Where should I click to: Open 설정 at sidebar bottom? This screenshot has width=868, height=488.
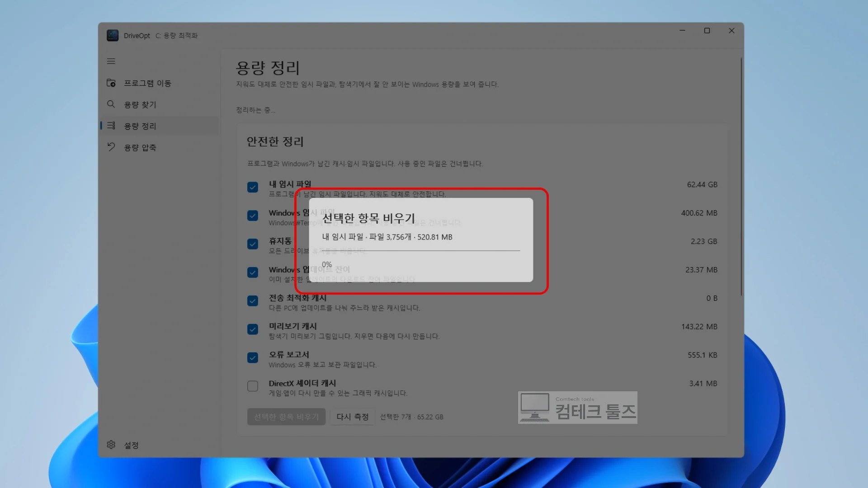pyautogui.click(x=160, y=445)
